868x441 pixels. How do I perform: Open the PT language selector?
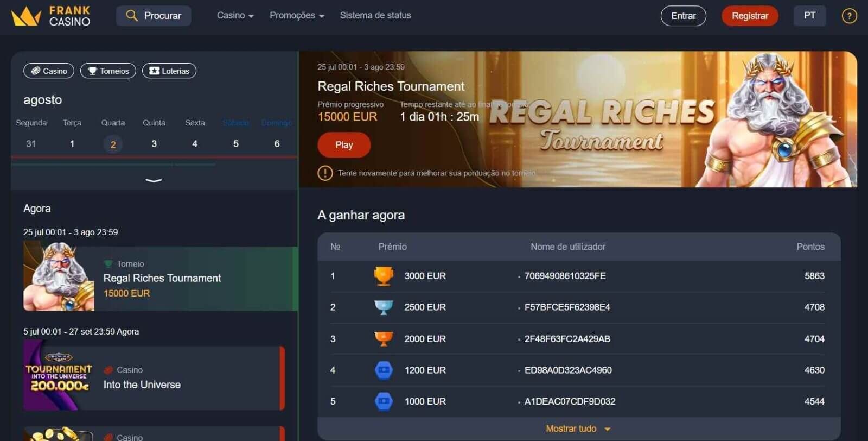(809, 16)
